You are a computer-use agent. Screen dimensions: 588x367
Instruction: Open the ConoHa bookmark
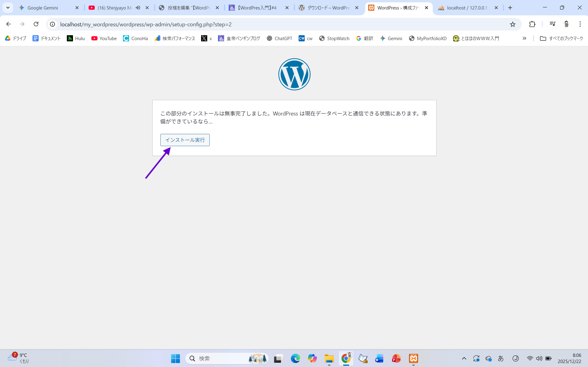(x=136, y=38)
